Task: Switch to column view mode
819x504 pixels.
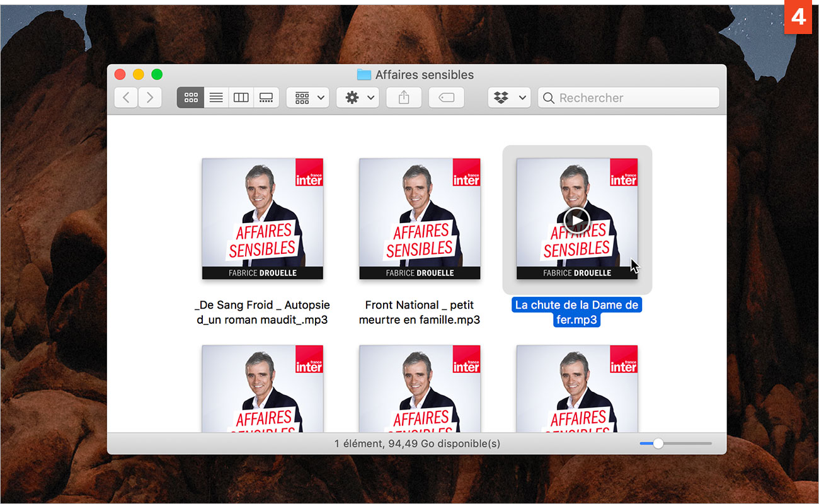Action: pyautogui.click(x=241, y=98)
